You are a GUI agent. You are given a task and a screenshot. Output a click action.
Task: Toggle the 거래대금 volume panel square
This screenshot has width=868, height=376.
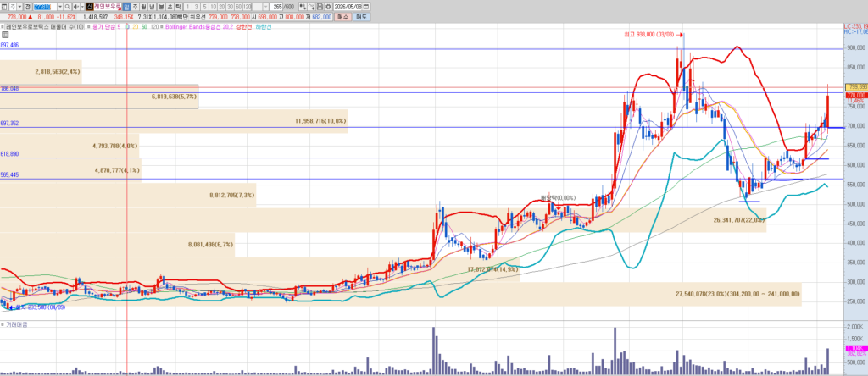3,324
